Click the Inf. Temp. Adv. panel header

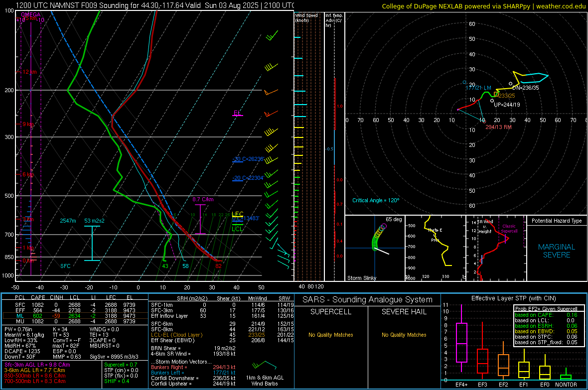coord(334,20)
